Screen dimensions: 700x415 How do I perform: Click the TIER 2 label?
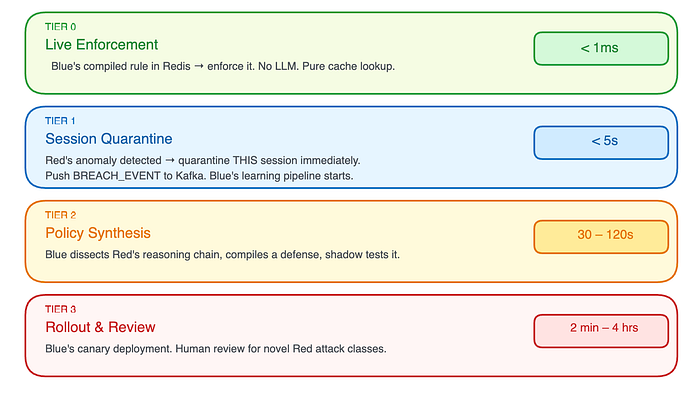click(x=60, y=215)
